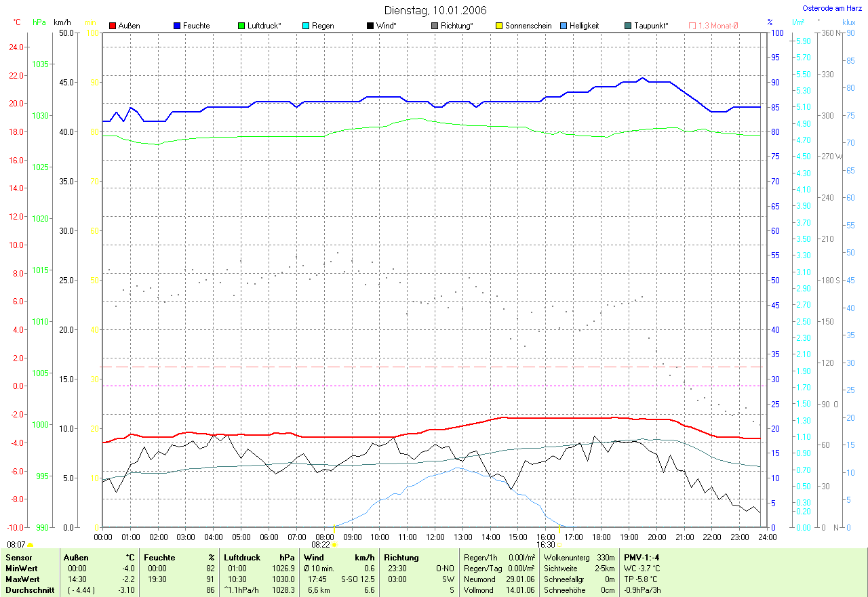
Task: Click the gray Richtung legend square
Action: [x=435, y=26]
